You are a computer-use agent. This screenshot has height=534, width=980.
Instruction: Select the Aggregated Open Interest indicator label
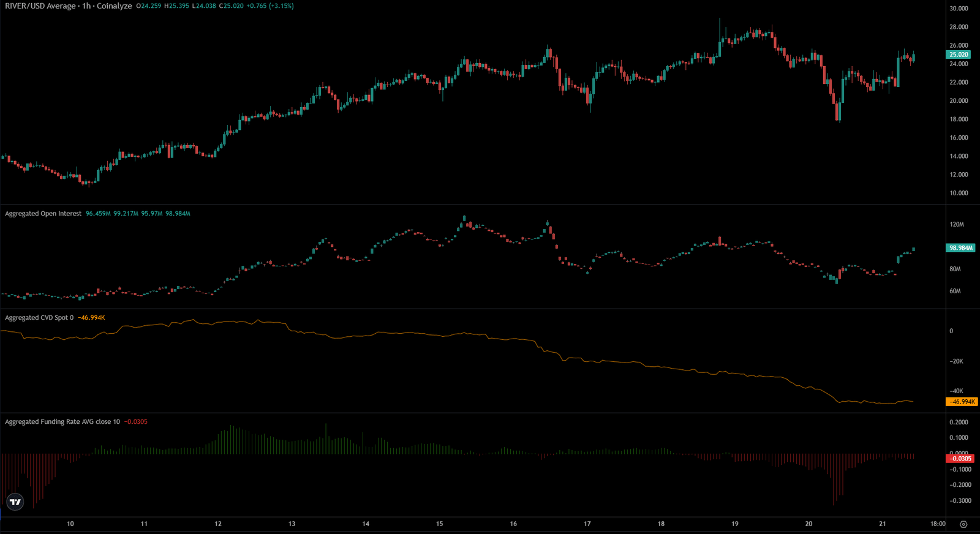[43, 214]
